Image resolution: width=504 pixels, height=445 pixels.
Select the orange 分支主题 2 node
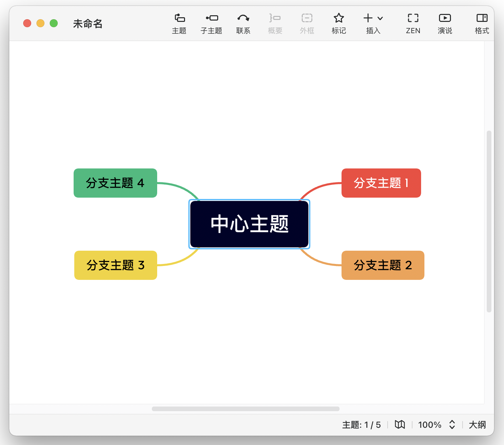click(383, 265)
